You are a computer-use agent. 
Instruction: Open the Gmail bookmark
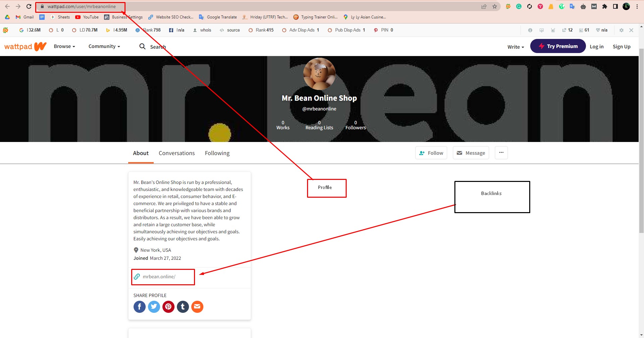coord(25,17)
